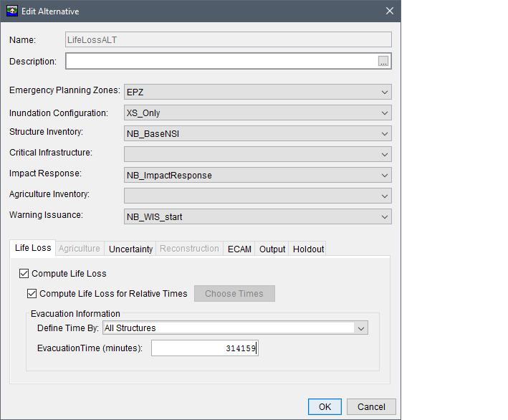Open the Holdout tab
The height and width of the screenshot is (420, 508).
pos(308,249)
